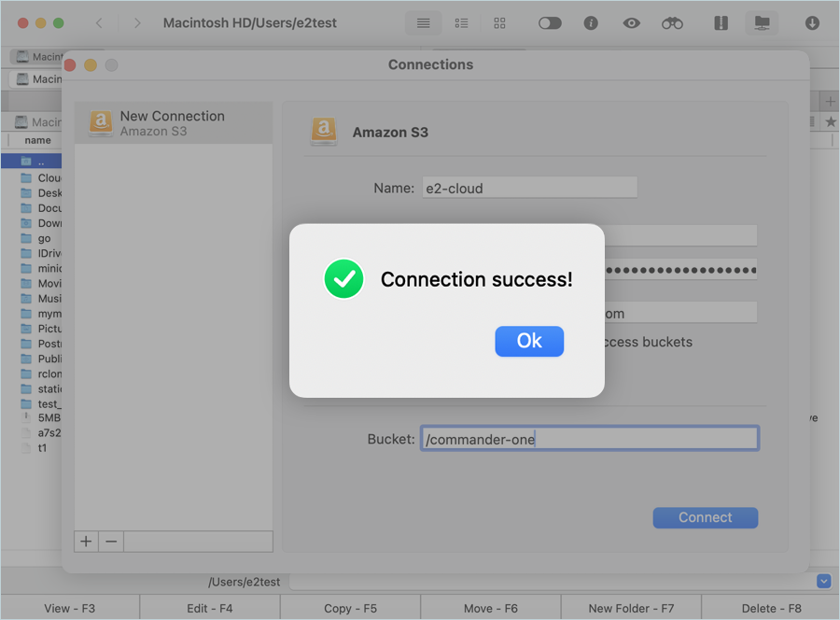Remove the connection with the minus button
This screenshot has width=840, height=620.
point(111,542)
